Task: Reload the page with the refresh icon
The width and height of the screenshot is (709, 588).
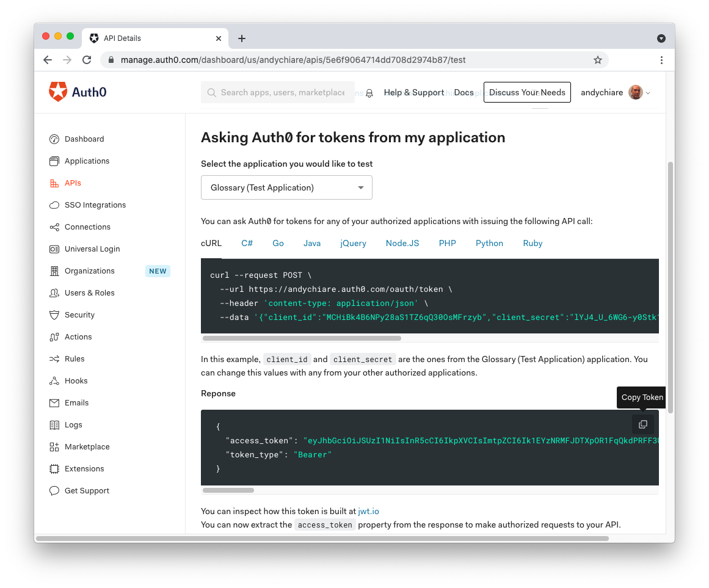Action: tap(87, 60)
